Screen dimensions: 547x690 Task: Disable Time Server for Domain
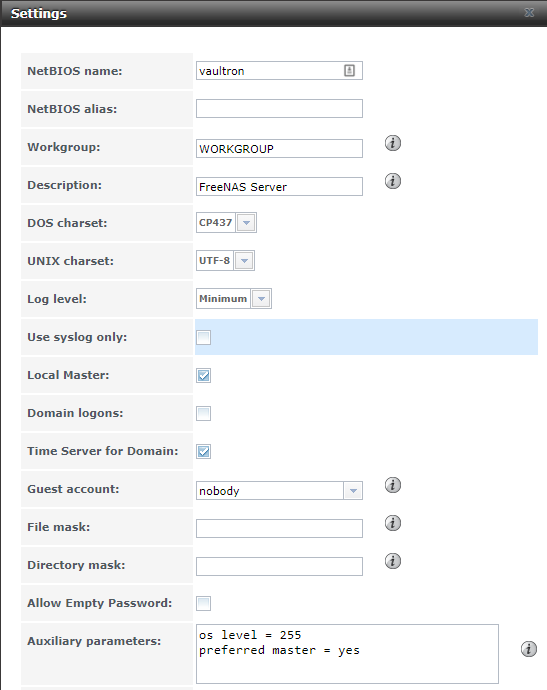[203, 451]
